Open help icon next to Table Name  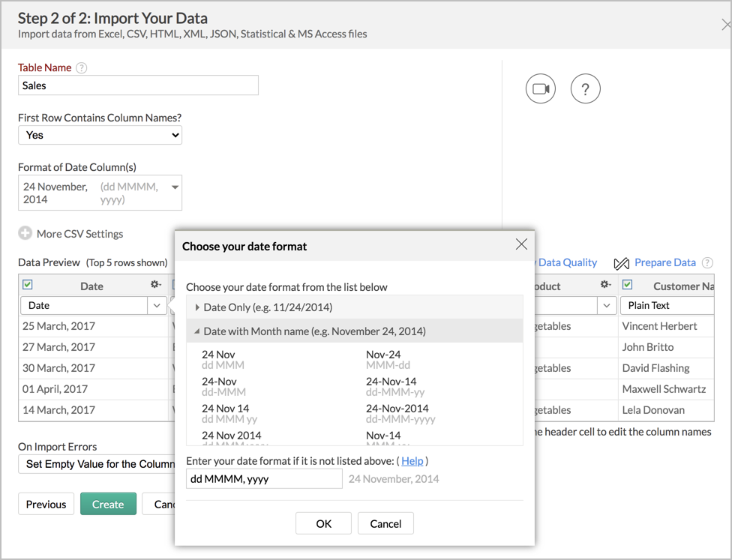click(x=80, y=67)
